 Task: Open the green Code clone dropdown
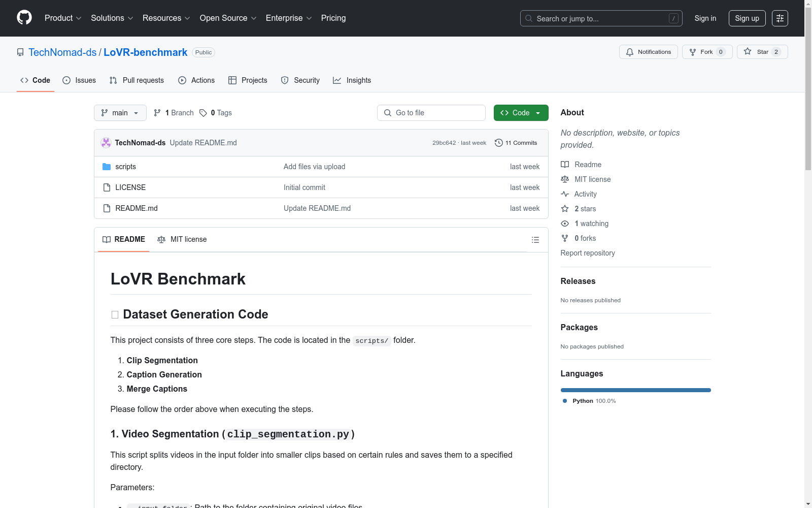click(x=521, y=113)
